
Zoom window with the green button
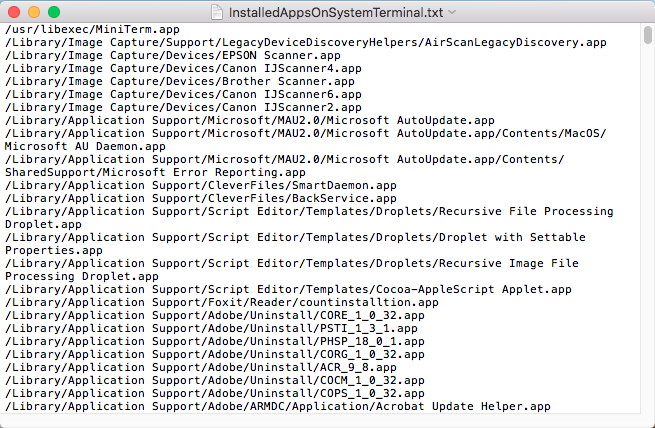54,12
